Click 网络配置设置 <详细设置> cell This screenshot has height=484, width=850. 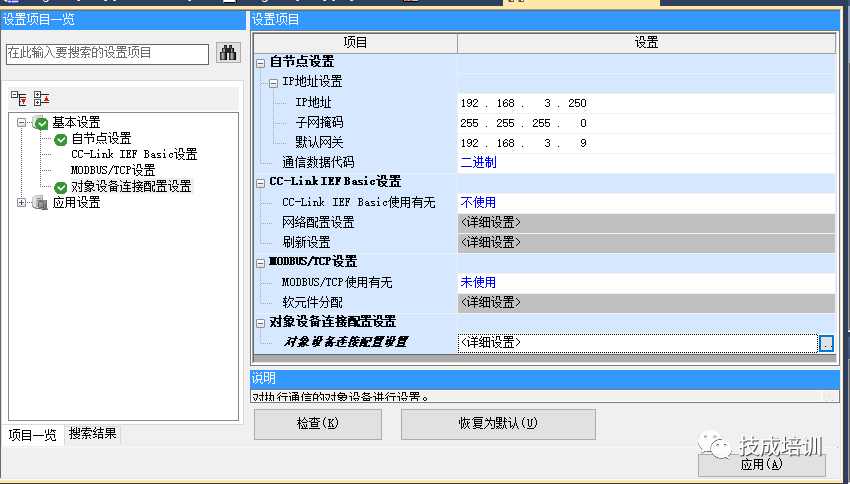646,223
